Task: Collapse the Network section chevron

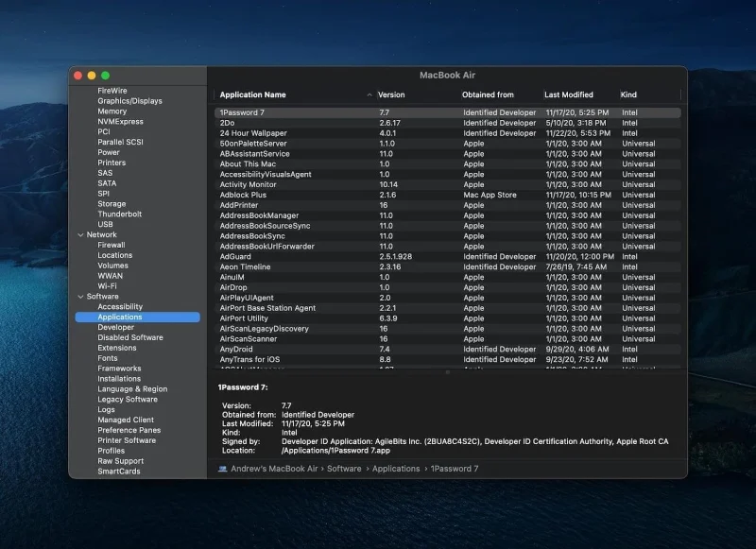Action: (x=80, y=234)
